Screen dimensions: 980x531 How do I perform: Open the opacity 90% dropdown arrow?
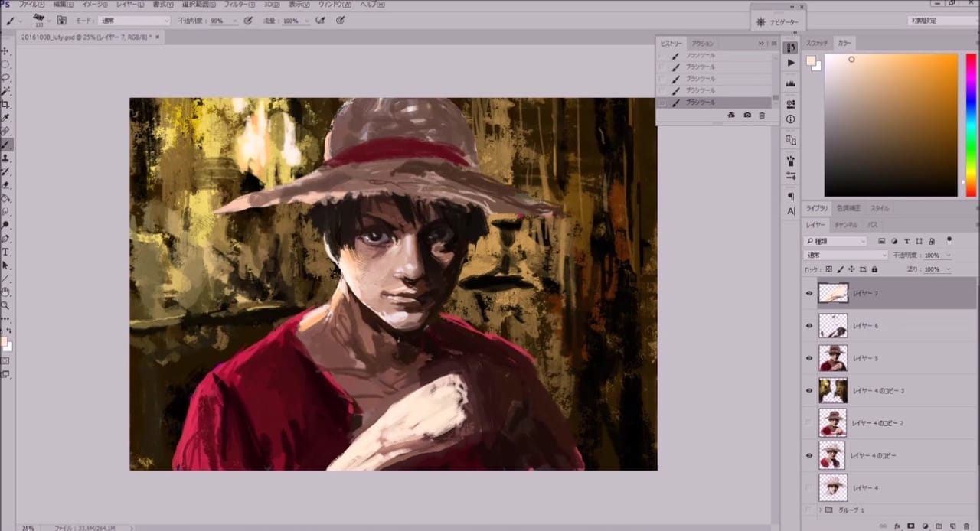(x=235, y=21)
